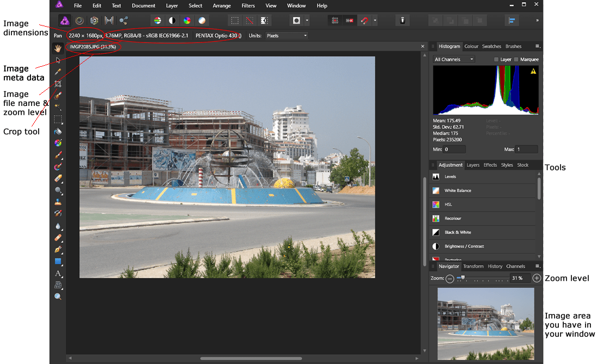Open the Units Pixels dropdown

click(287, 36)
